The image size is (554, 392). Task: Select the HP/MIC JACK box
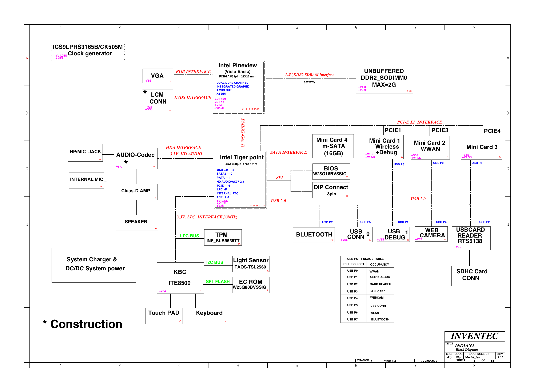click(x=85, y=153)
